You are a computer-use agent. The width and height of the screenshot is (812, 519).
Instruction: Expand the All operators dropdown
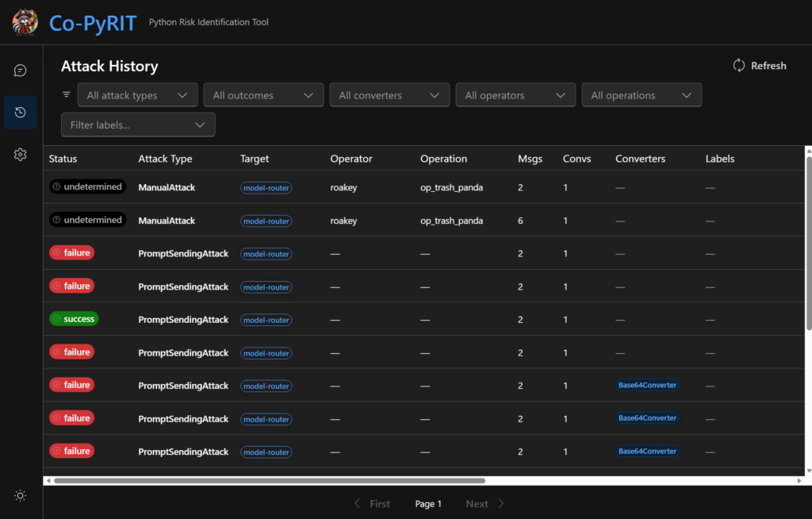coord(515,95)
